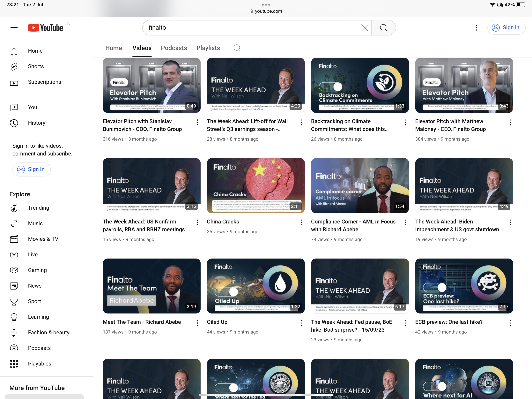Click the channel search icon beside Playlists
The width and height of the screenshot is (532, 399).
tap(237, 48)
